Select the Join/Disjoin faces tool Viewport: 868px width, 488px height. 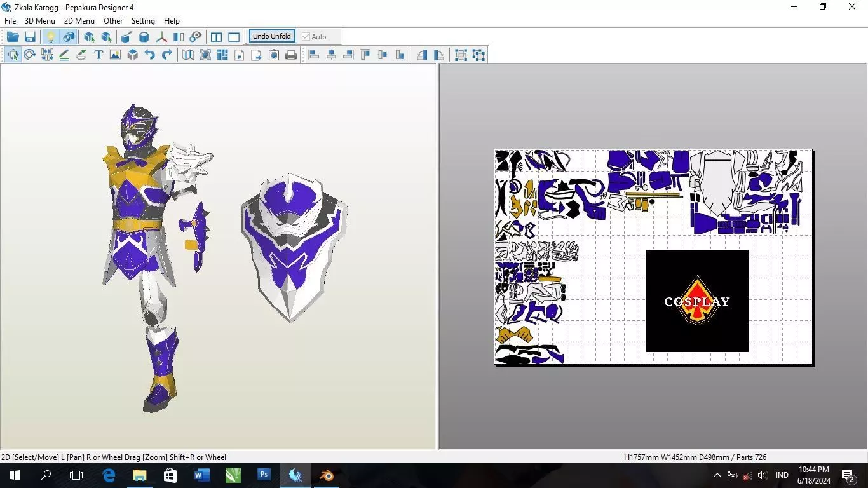tap(47, 55)
